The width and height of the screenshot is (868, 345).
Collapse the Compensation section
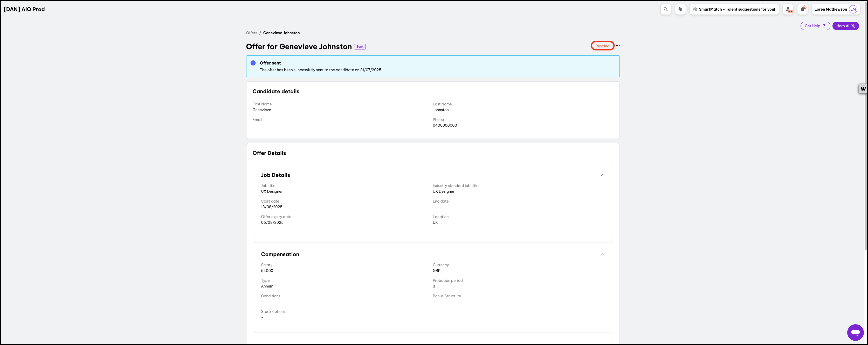pos(602,254)
